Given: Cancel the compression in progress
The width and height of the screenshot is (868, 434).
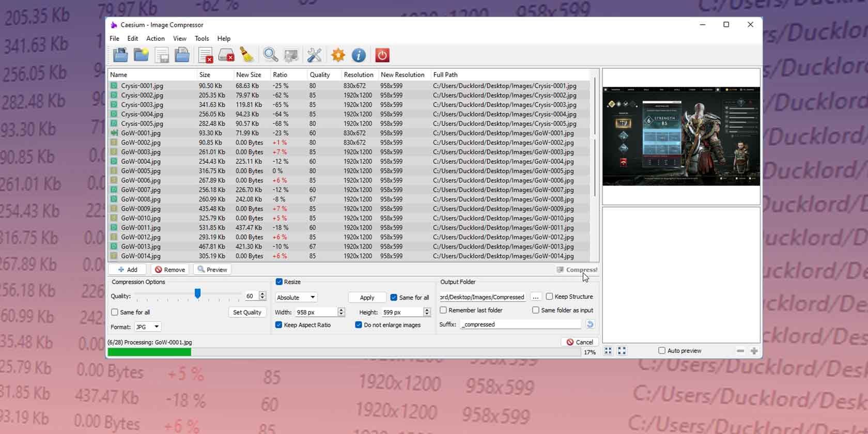Looking at the screenshot, I should (579, 342).
